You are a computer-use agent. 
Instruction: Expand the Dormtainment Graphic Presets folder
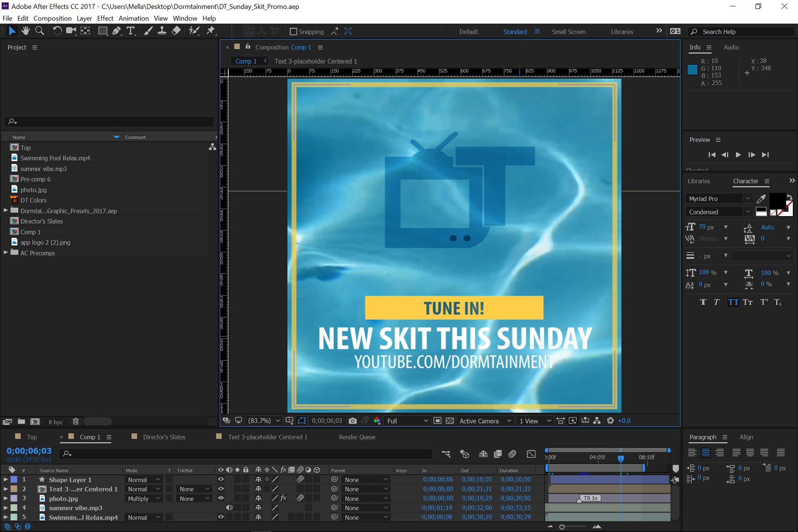click(6, 210)
